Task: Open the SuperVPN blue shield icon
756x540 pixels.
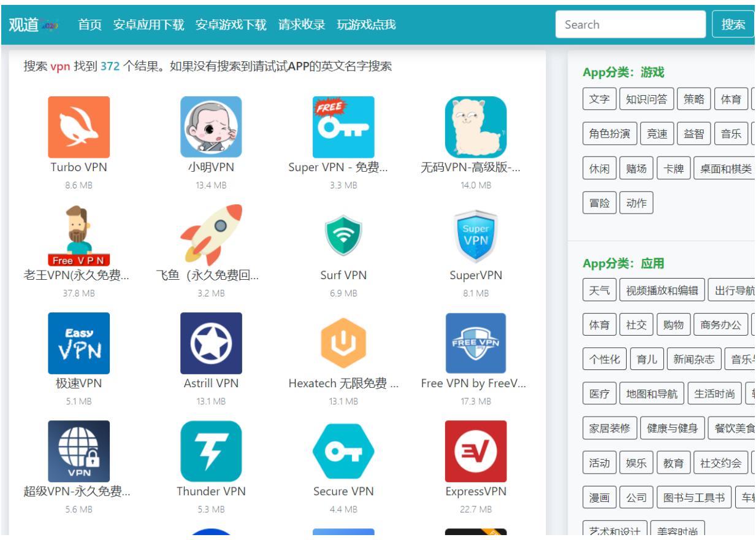Action: 476,235
